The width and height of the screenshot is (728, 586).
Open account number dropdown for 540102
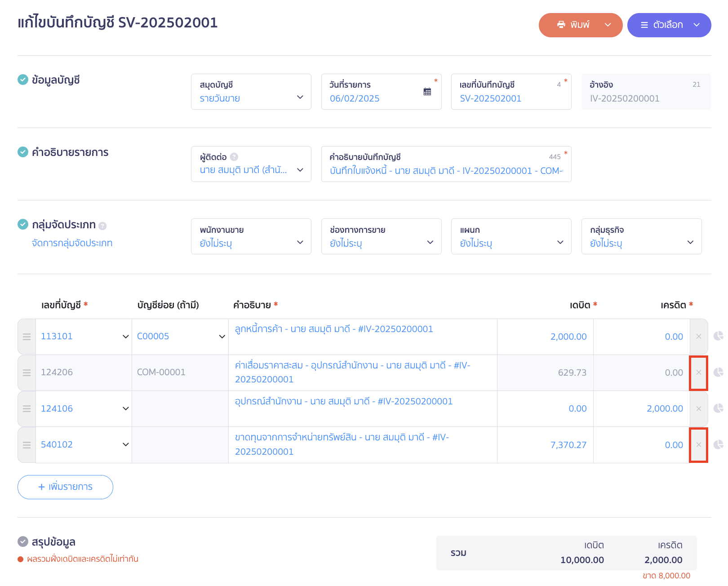pyautogui.click(x=125, y=445)
